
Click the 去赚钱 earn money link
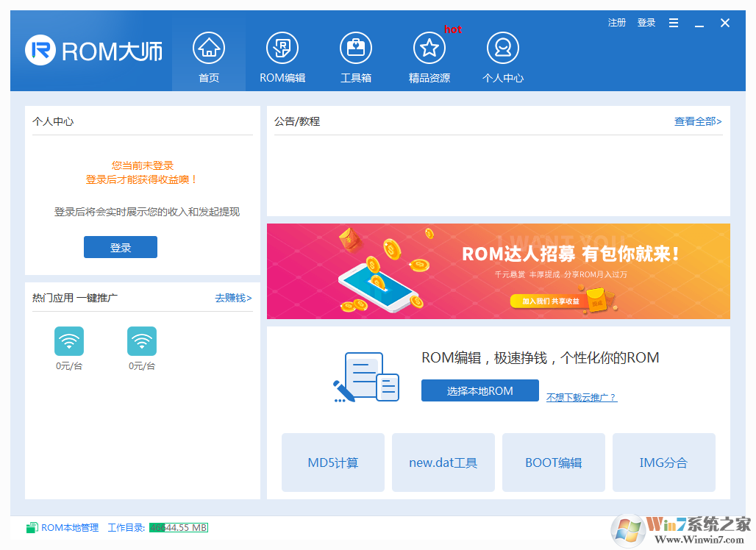233,298
